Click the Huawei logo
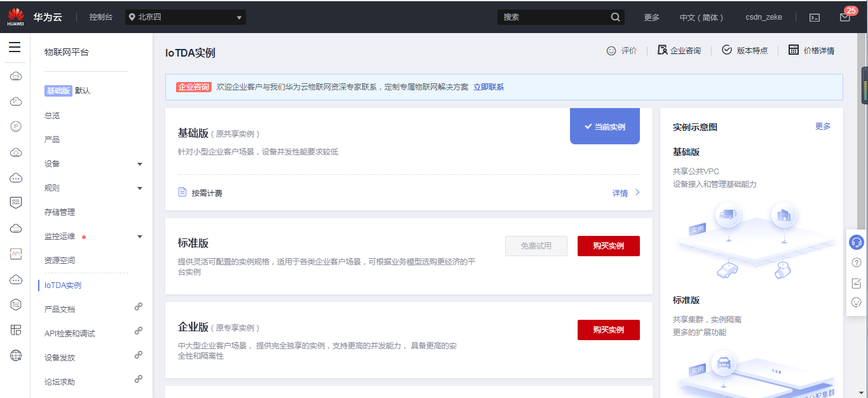This screenshot has width=868, height=398. [x=16, y=17]
